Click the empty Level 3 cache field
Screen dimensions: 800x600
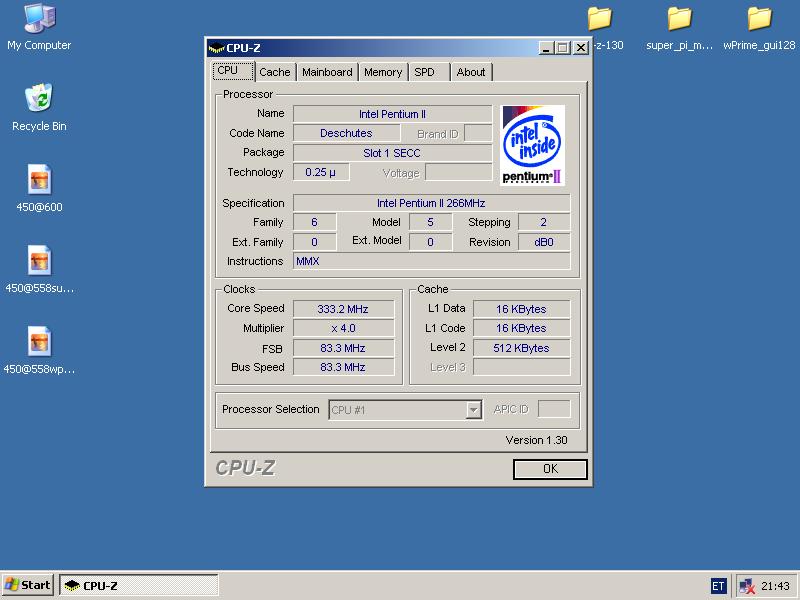point(521,367)
